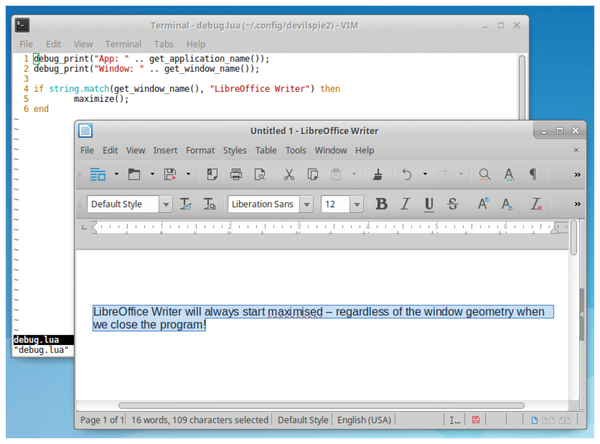Image resolution: width=600 pixels, height=444 pixels.
Task: Open the Tabs menu in the Terminal window
Action: pos(164,44)
